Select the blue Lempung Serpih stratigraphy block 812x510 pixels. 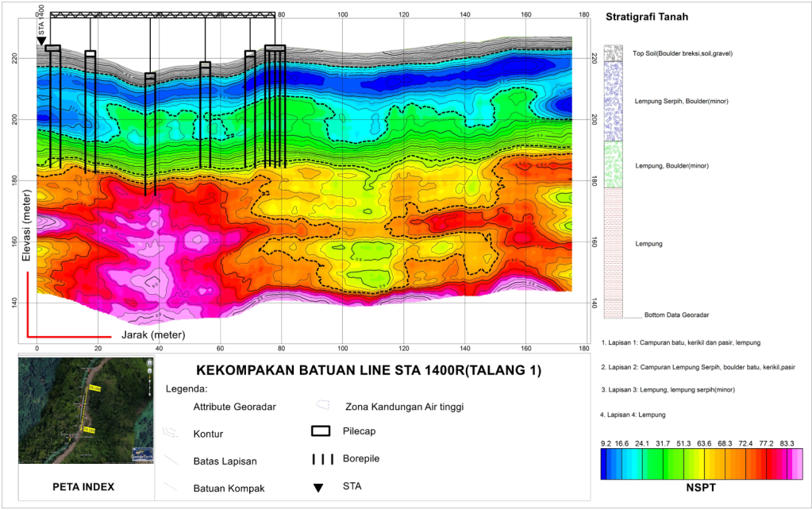[614, 101]
